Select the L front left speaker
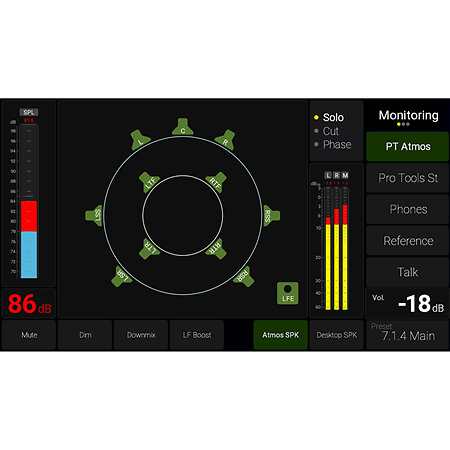450x450 pixels. (x=140, y=140)
